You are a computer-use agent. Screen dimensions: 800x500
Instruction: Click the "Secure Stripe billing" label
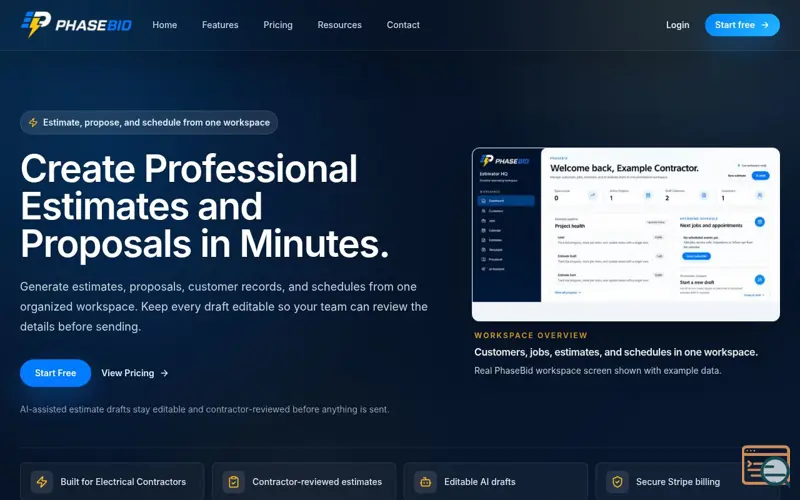pyautogui.click(x=678, y=482)
